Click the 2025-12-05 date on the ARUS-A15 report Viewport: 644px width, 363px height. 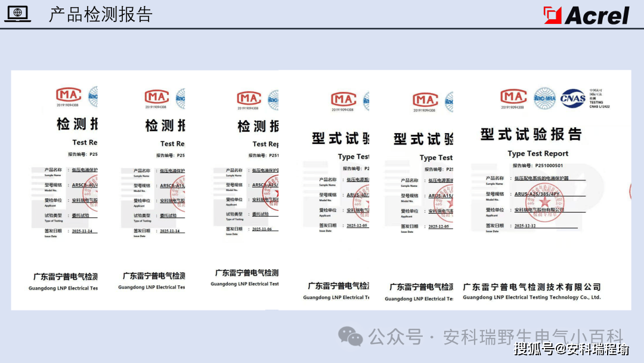tap(439, 226)
